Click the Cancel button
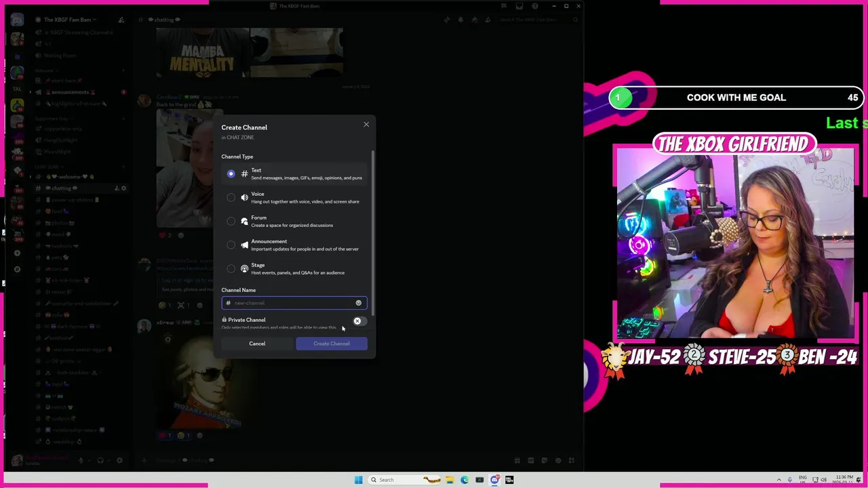 [x=257, y=344]
